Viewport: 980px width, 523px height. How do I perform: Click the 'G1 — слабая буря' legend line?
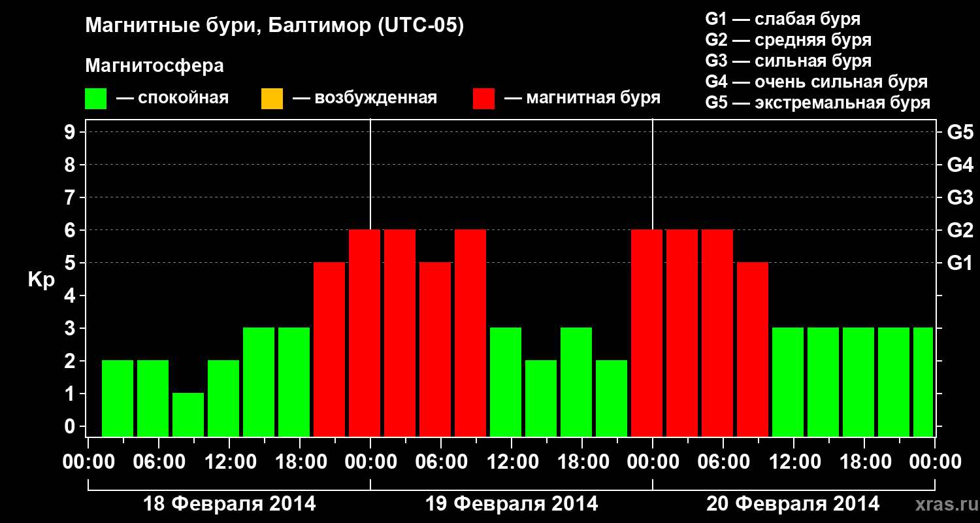coord(783,19)
